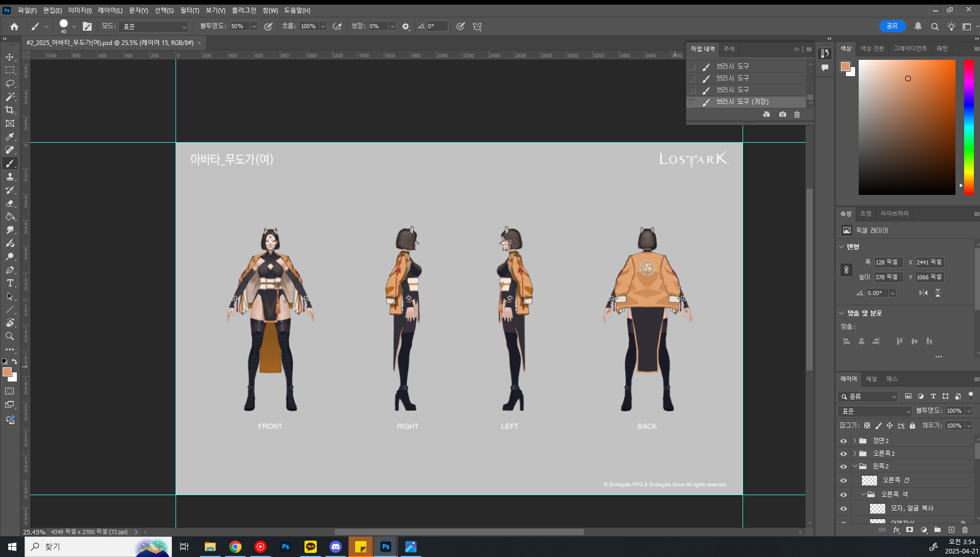The width and height of the screenshot is (980, 557).
Task: Expand the 오른쪽2 layer group
Action: (x=855, y=453)
